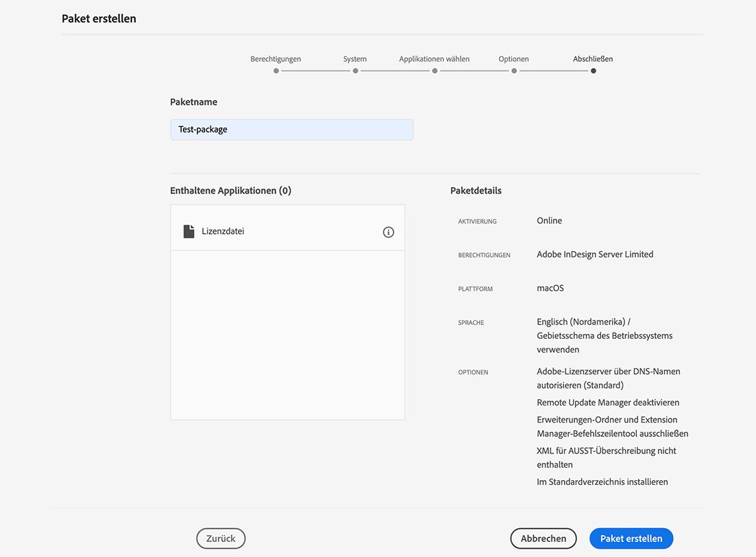Click the info circle beside Lizenzdatei
Image resolution: width=756 pixels, height=557 pixels.
pos(389,232)
